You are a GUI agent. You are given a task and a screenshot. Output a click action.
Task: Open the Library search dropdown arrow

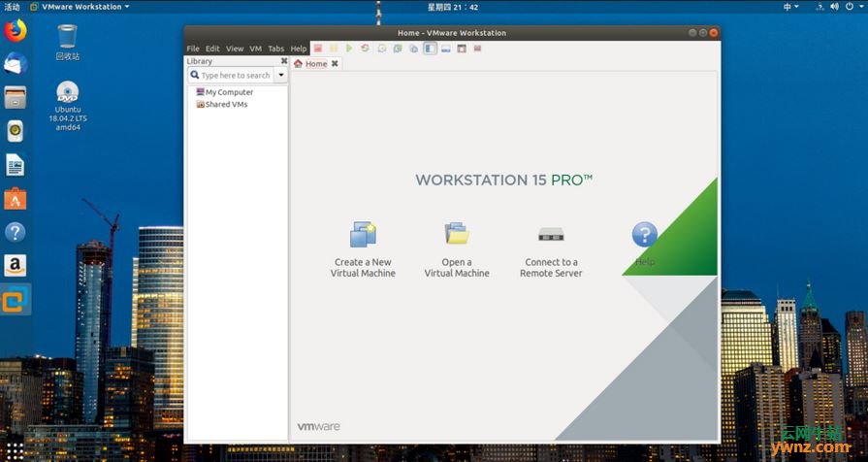[280, 75]
